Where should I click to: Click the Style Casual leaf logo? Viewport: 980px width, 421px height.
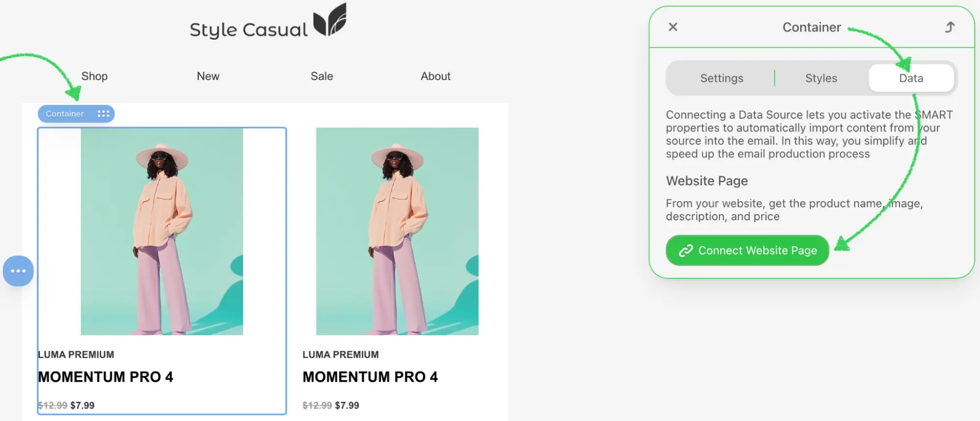click(330, 20)
